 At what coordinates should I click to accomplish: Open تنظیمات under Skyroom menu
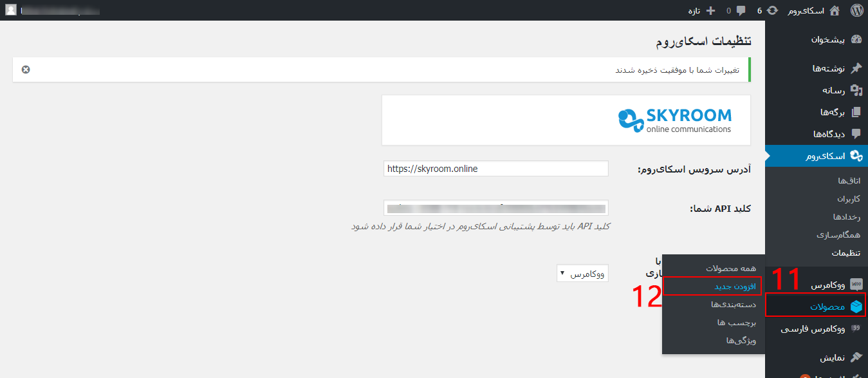click(x=845, y=253)
